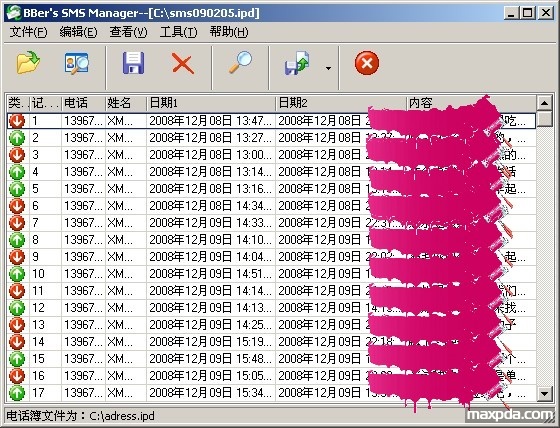Screen dimensions: 560x428
Task: Click the vertical scrollbar thumb
Action: (x=544, y=119)
